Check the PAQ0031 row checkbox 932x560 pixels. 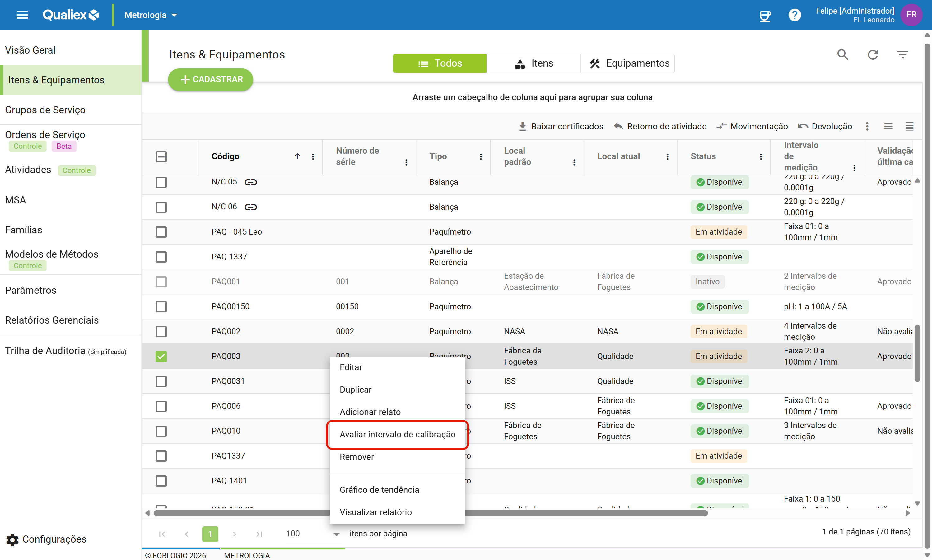pos(161,381)
